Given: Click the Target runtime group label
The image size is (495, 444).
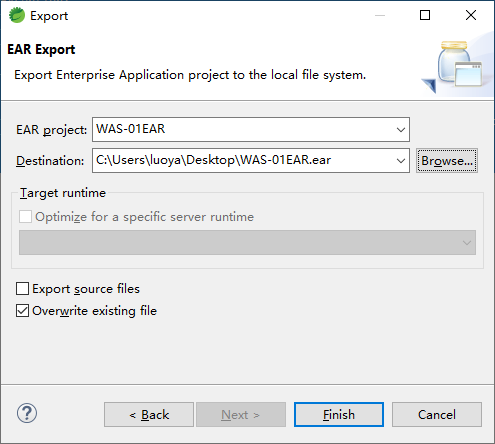Looking at the screenshot, I should tap(63, 193).
